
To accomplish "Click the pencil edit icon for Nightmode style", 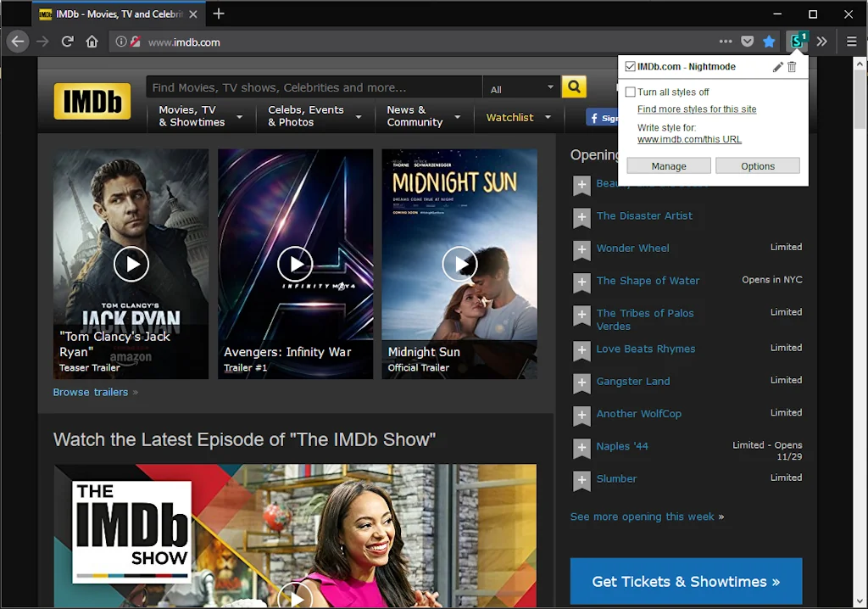I will (x=778, y=67).
